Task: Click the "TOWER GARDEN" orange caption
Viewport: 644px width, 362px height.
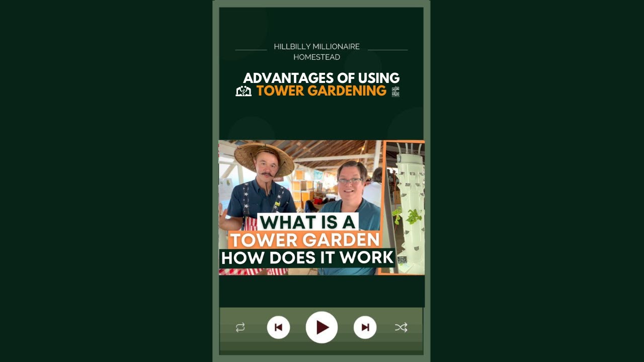Action: click(304, 240)
